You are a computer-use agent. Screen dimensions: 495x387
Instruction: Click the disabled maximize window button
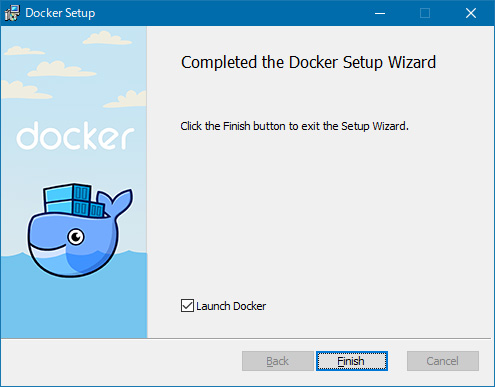(425, 13)
